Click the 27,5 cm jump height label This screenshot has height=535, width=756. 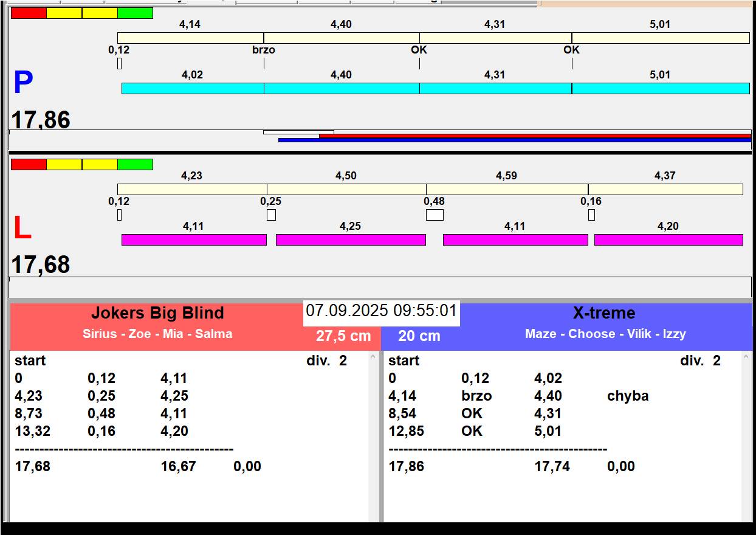pos(343,336)
